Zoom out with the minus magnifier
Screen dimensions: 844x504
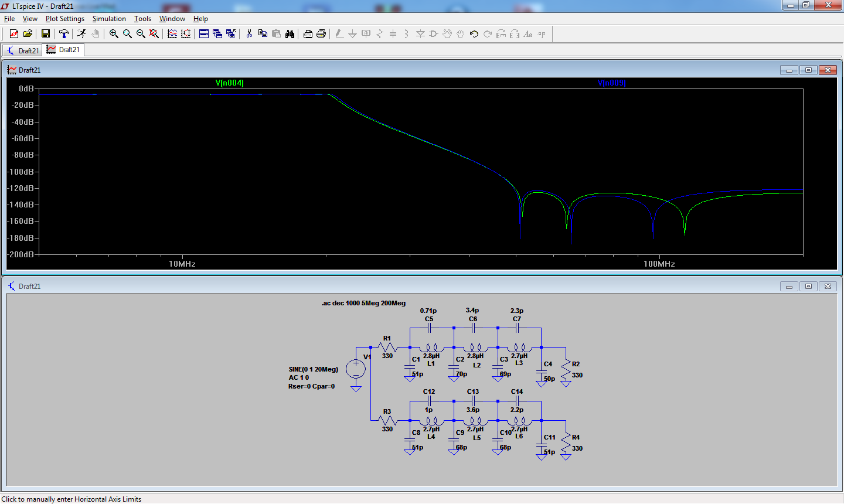[141, 34]
